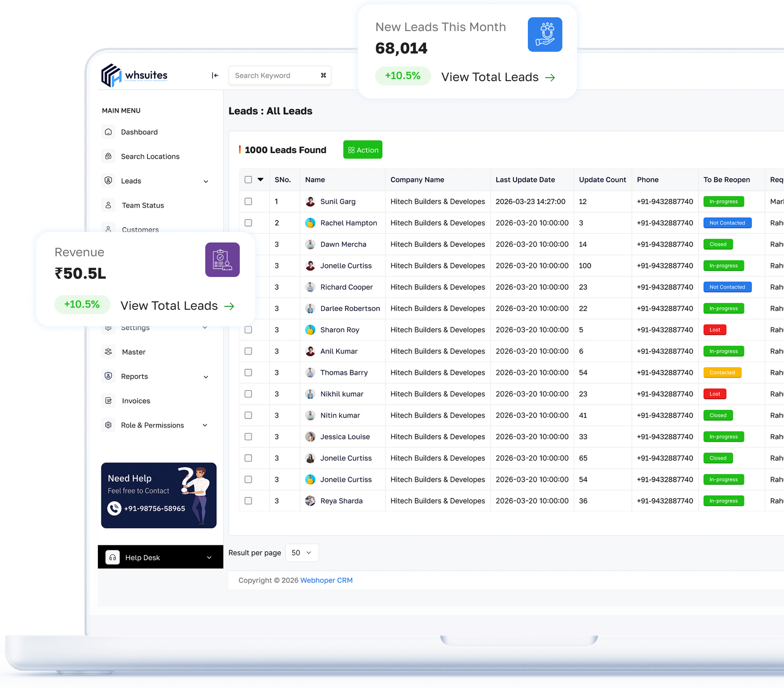Check the box for Rachel Hampton
Viewport: 784px width, 689px height.
[x=248, y=223]
